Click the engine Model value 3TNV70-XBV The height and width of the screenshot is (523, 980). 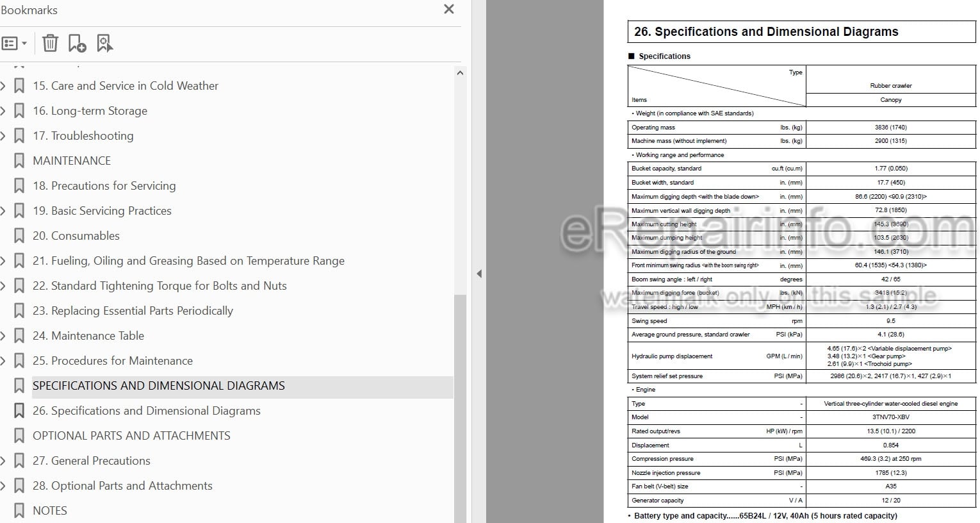890,417
